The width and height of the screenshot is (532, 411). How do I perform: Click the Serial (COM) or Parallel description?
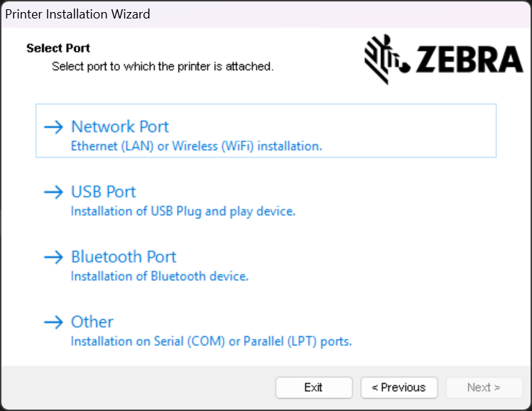[x=211, y=341]
